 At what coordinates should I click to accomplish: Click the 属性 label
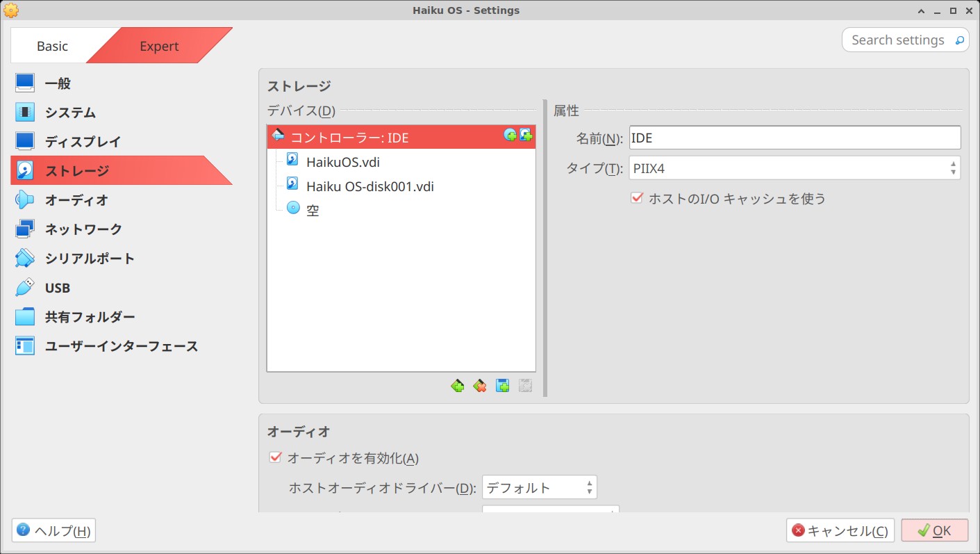pos(566,111)
